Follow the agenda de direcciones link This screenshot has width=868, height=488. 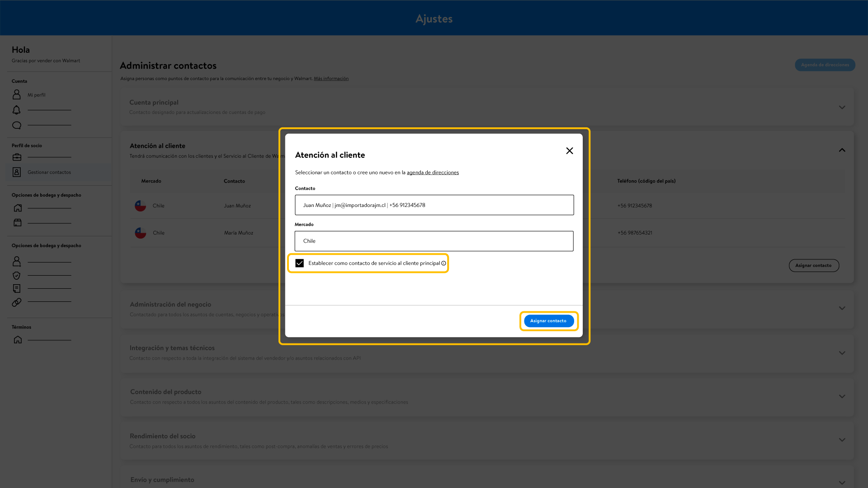tap(433, 173)
